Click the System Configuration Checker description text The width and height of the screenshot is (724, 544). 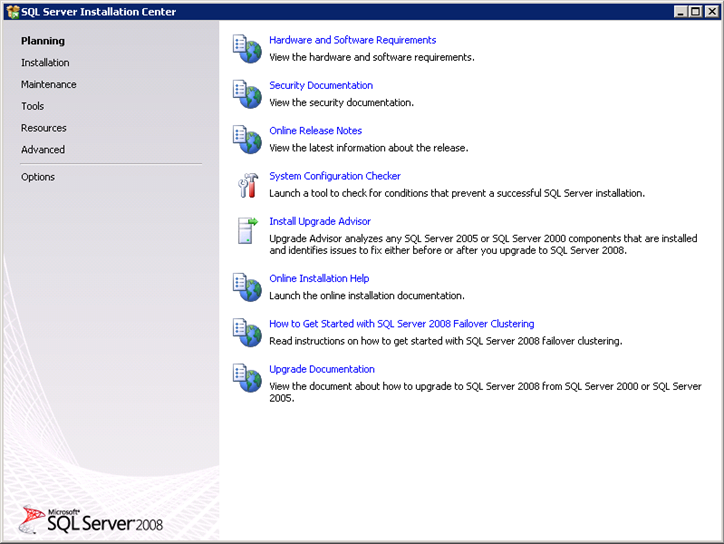[457, 193]
